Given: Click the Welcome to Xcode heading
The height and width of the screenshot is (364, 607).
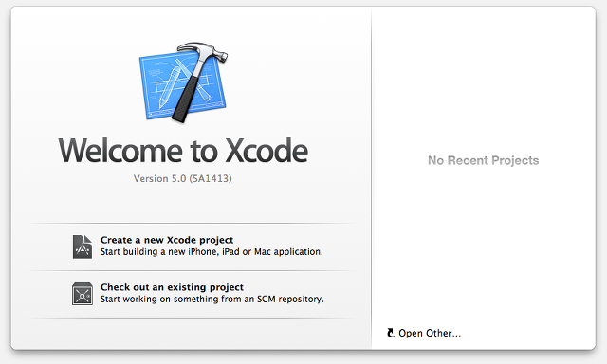Looking at the screenshot, I should click(x=183, y=150).
